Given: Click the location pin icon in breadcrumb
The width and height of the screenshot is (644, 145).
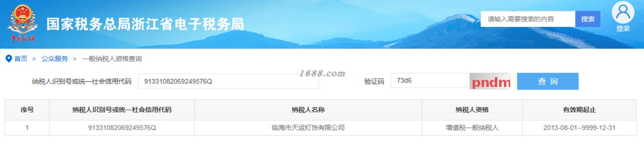Looking at the screenshot, I should pos(9,59).
